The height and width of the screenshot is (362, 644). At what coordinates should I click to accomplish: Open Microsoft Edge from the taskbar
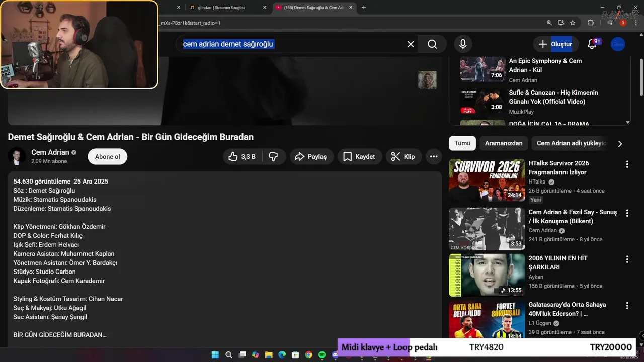click(282, 355)
